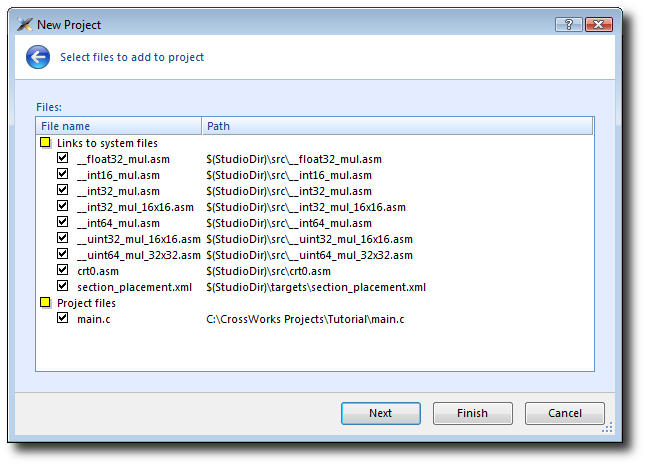Click the CrossWorks title bar app icon
The height and width of the screenshot is (466, 646).
[25, 25]
